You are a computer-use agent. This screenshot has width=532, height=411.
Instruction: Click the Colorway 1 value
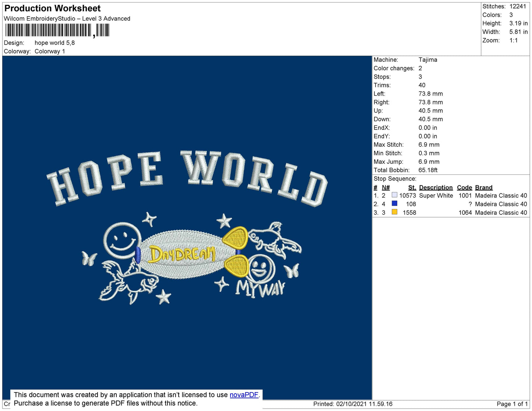pos(50,51)
